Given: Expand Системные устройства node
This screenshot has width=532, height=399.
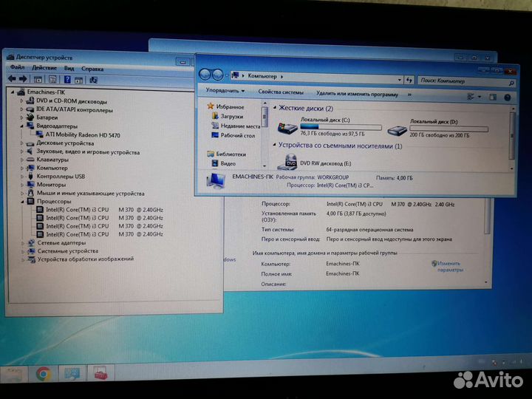Looking at the screenshot, I should [x=23, y=251].
